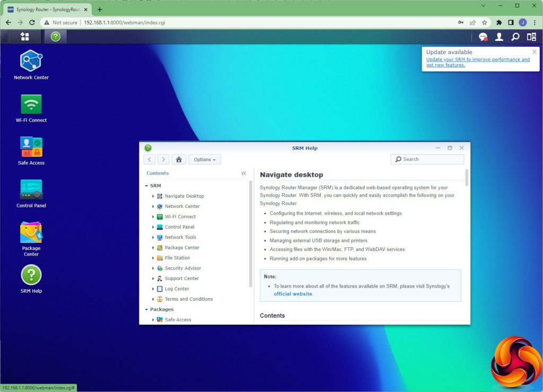
Task: Follow the official website link
Action: click(293, 294)
